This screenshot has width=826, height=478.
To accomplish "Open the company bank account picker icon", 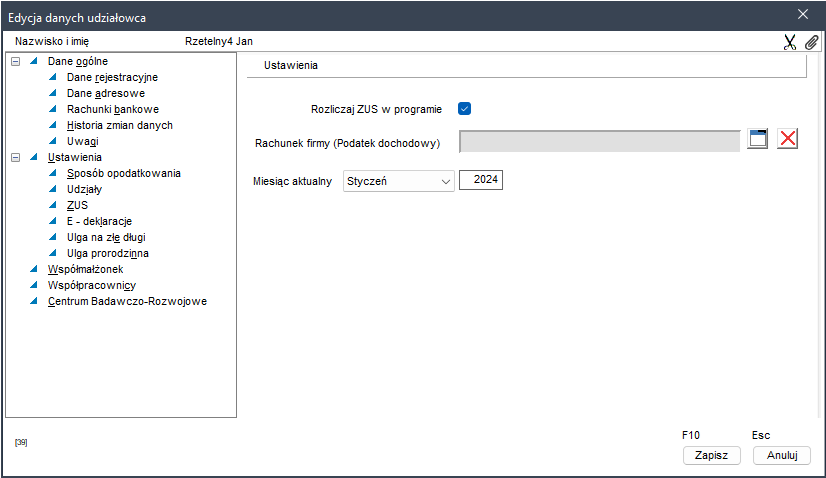I will pyautogui.click(x=758, y=139).
